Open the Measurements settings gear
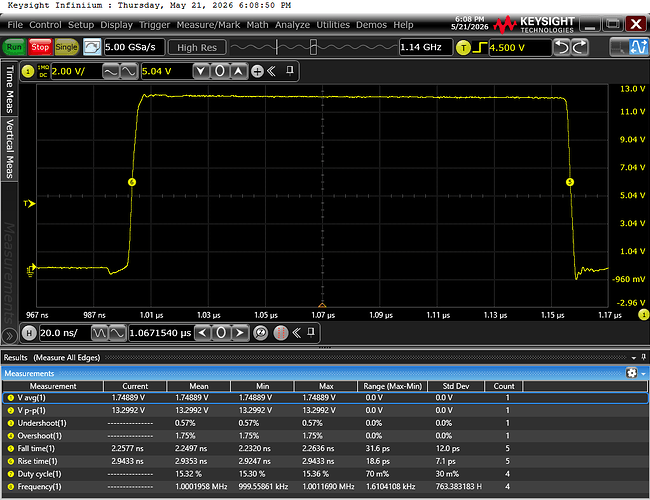650x500 pixels. 631,373
